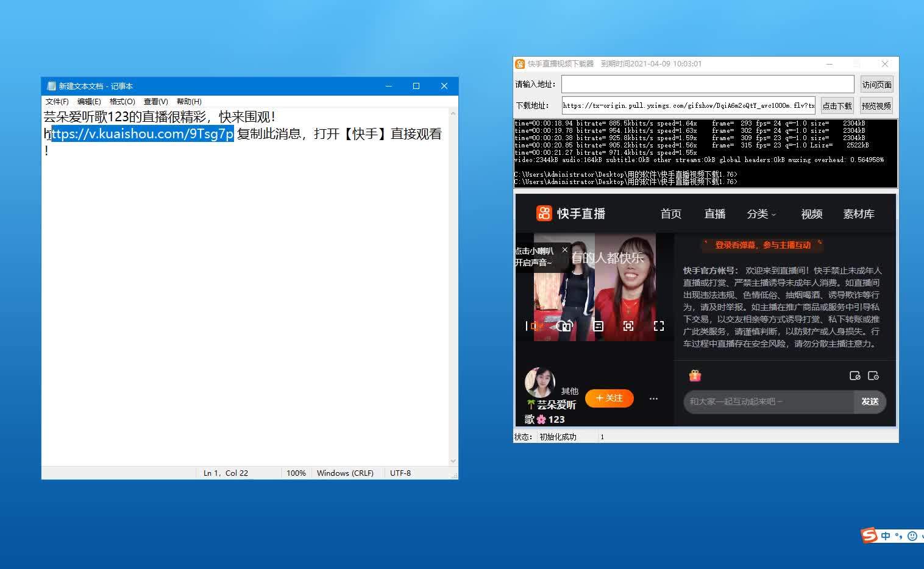Screen dimensions: 924x569
Task: Click into the 下载地址 URL field
Action: pyautogui.click(x=688, y=105)
